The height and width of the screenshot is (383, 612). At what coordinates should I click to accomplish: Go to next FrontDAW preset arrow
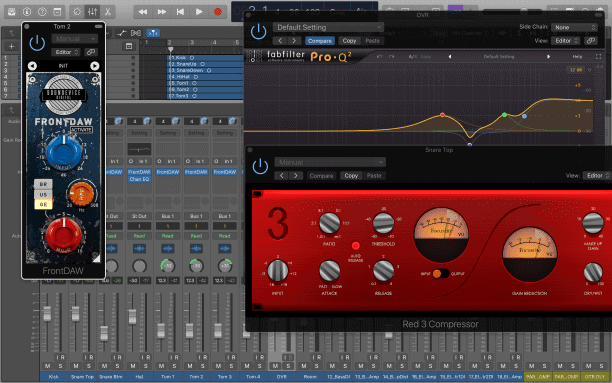pyautogui.click(x=94, y=66)
